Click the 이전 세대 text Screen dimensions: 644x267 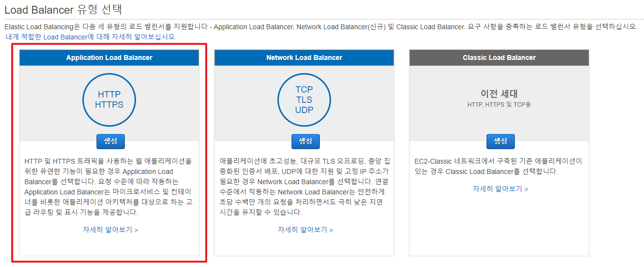click(x=499, y=94)
